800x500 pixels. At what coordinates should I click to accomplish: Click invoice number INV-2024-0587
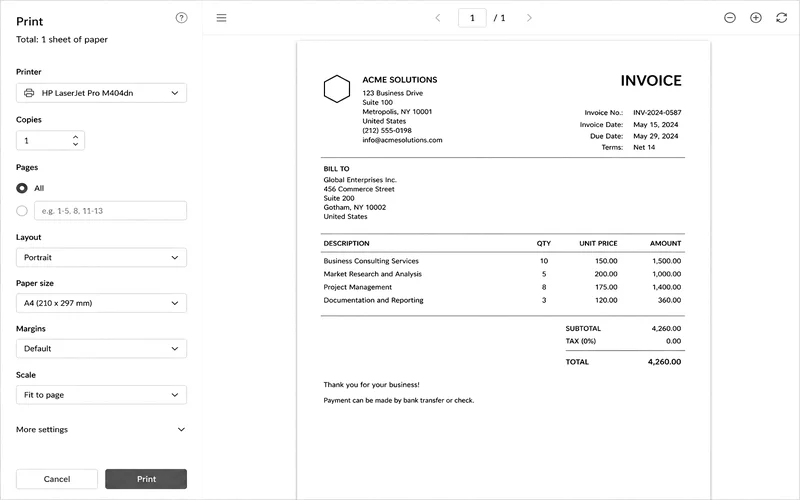coord(657,112)
